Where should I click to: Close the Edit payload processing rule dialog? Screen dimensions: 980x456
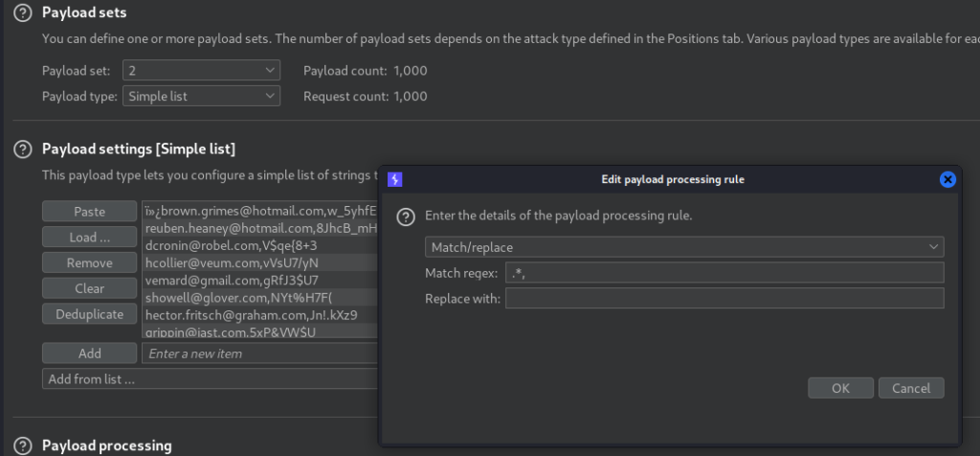pyautogui.click(x=947, y=179)
